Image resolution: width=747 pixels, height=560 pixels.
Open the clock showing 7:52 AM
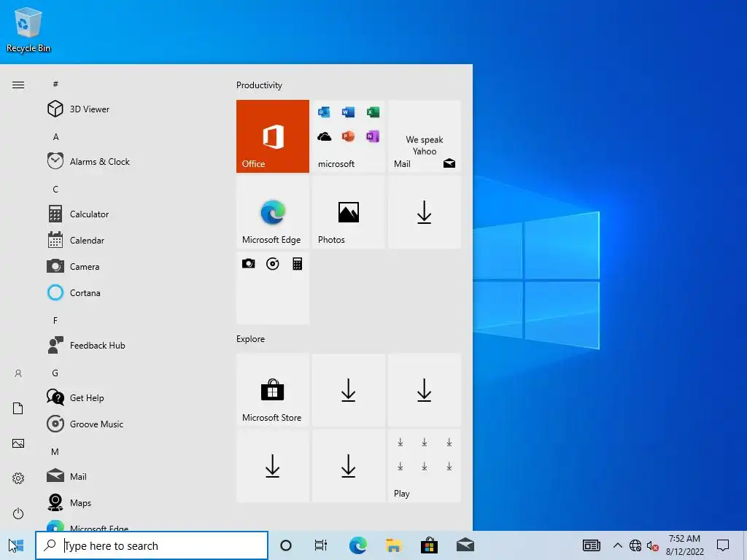coord(684,545)
